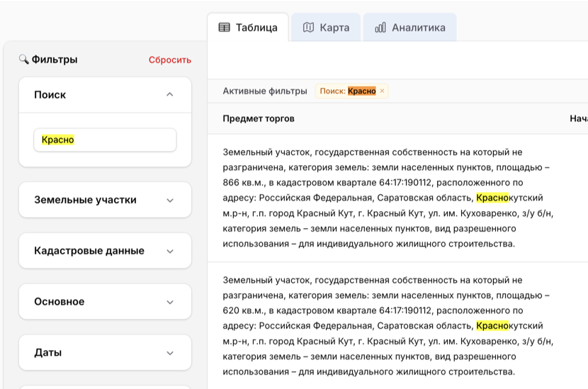The image size is (588, 389).
Task: Open the Даты filter section
Action: 169,353
